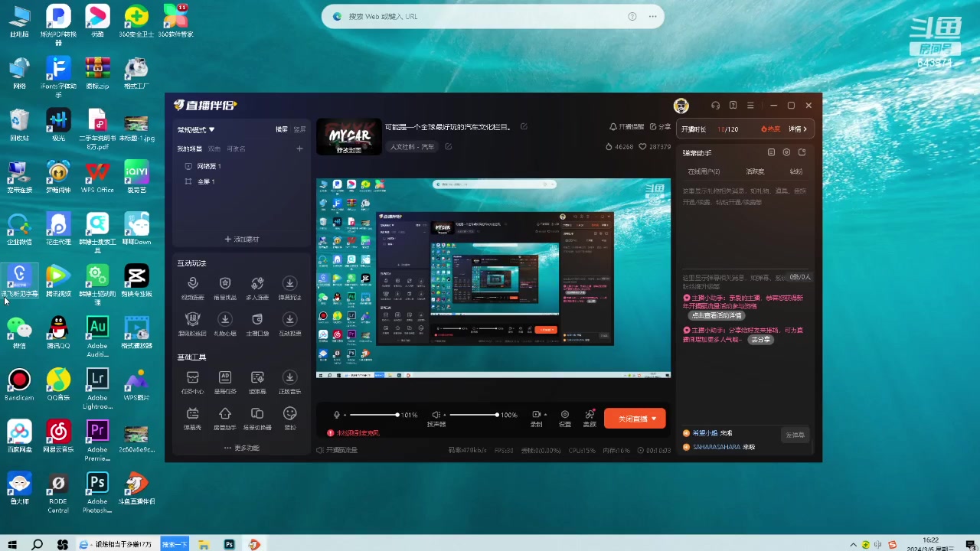Image resolution: width=980 pixels, height=551 pixels.
Task: Open the 多人连麦 feature
Action: (x=257, y=288)
